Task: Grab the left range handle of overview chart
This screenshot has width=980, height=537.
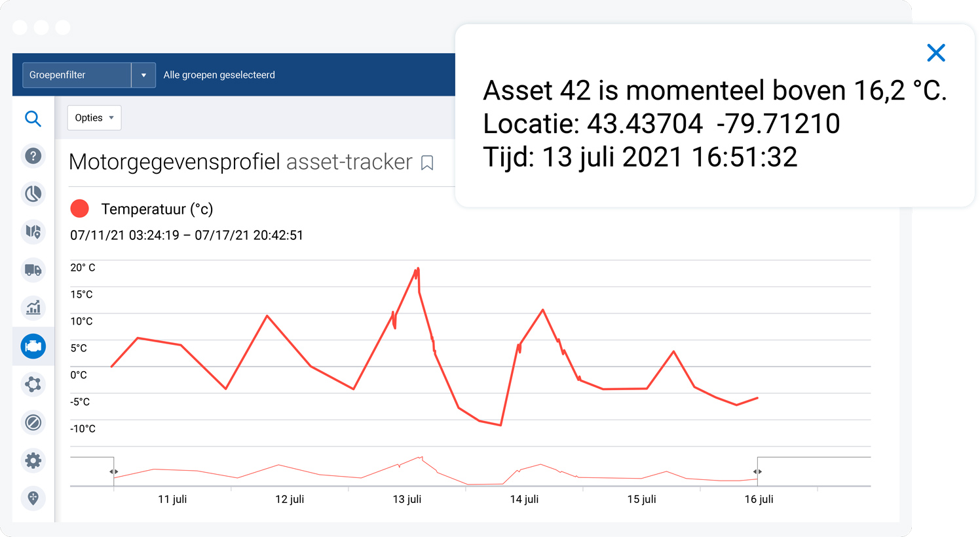Action: pyautogui.click(x=114, y=471)
